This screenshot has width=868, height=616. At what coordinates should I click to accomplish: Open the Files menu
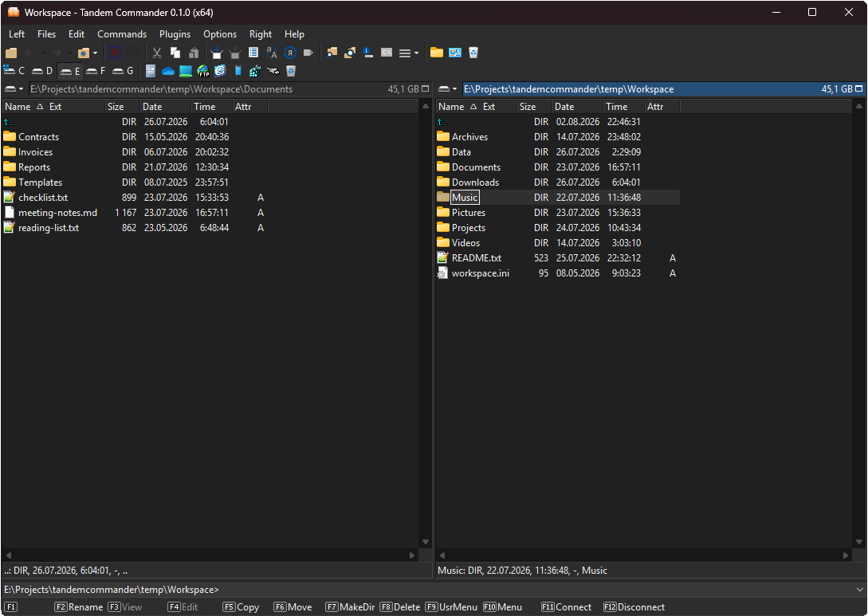pyautogui.click(x=46, y=33)
